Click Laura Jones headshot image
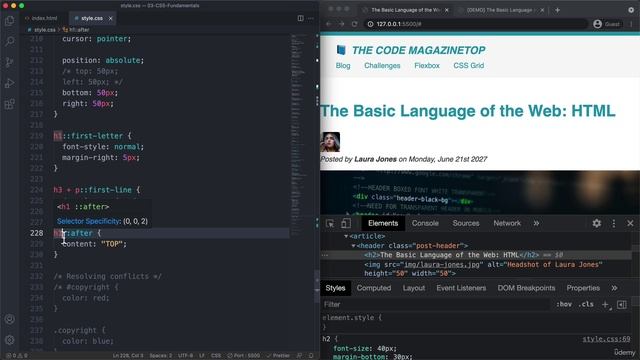Viewport: 640px width, 360px height. click(330, 142)
